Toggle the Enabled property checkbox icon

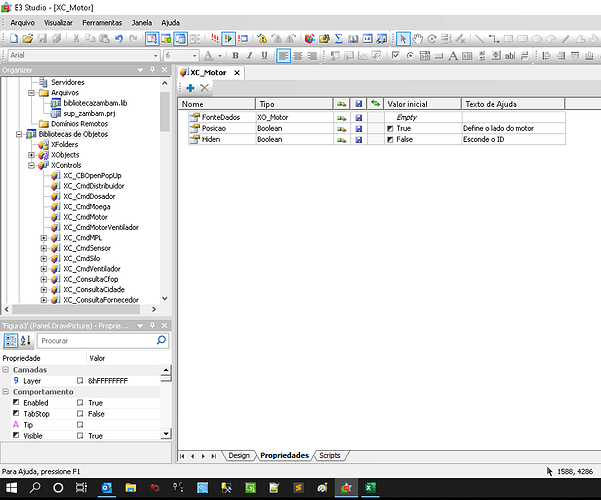[16, 402]
